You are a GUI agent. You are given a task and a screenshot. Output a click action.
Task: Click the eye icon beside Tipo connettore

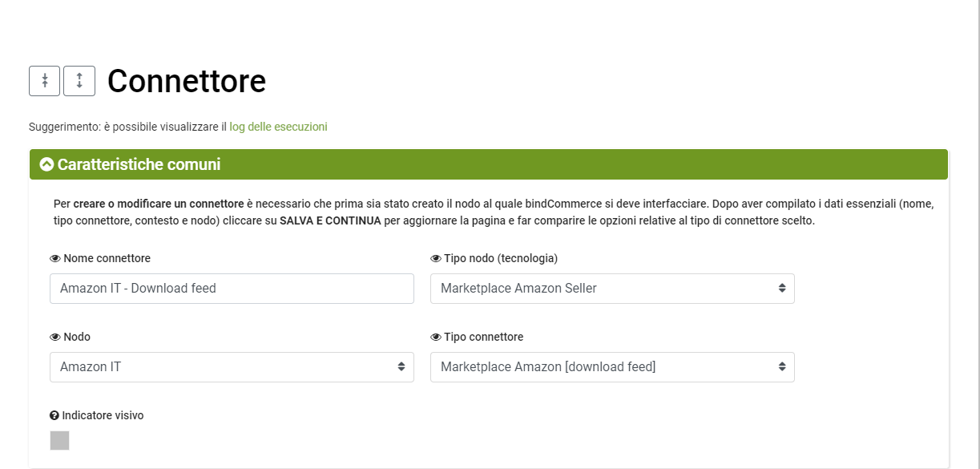click(436, 337)
